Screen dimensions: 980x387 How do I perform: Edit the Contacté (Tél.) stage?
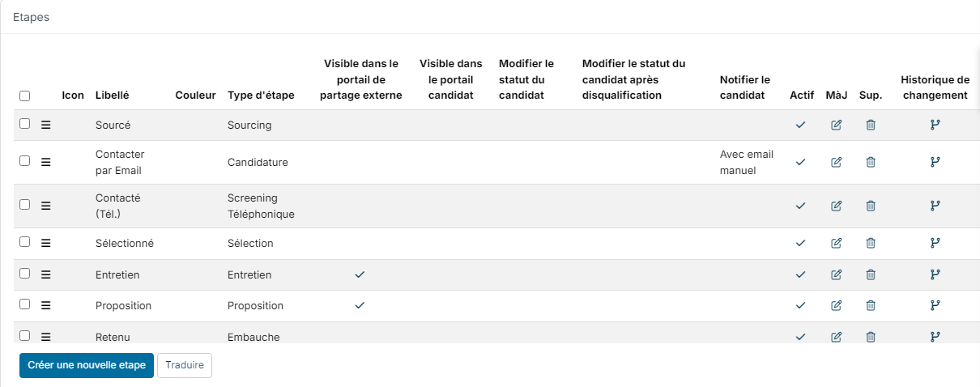point(837,206)
